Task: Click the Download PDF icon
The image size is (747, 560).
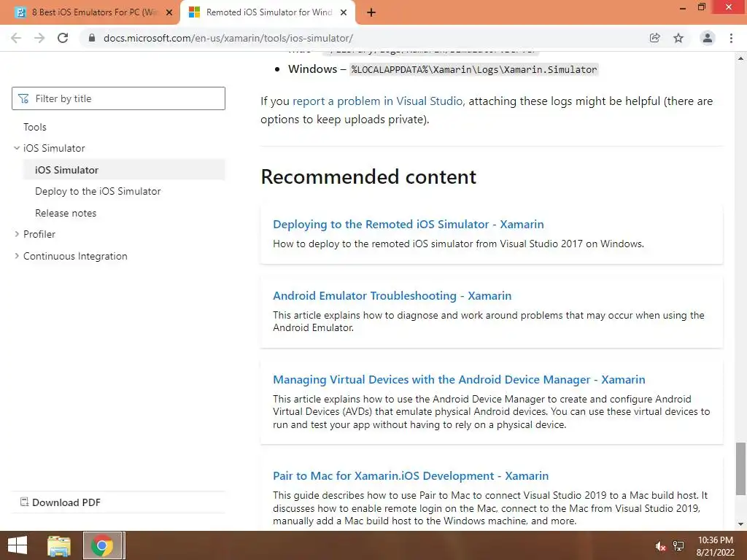Action: tap(24, 502)
